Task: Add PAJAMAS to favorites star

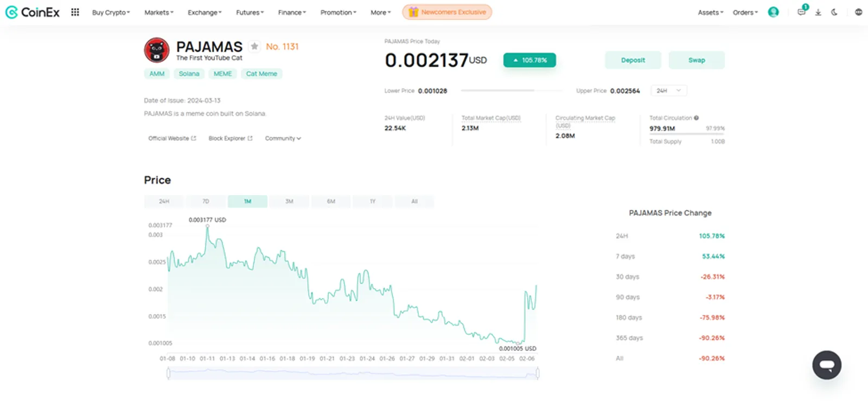Action: tap(254, 47)
